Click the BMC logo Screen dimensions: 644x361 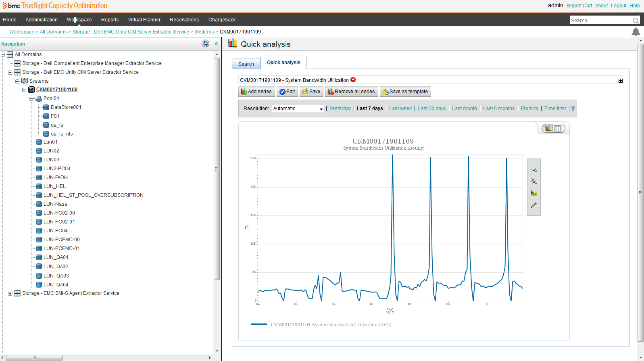11,6
